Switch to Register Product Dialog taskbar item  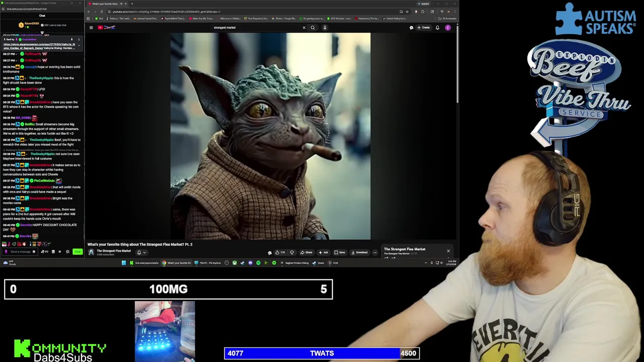tap(295, 263)
